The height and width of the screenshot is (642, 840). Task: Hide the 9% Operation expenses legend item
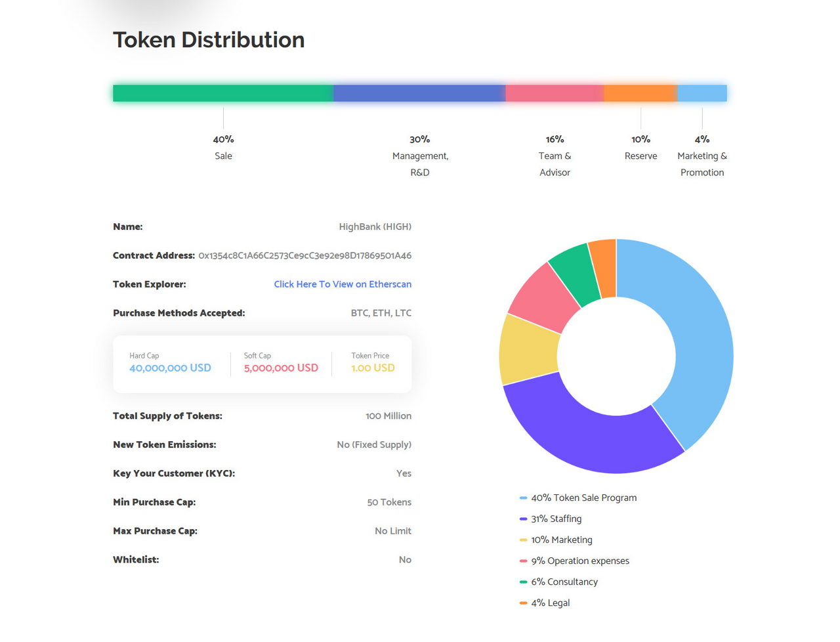[x=574, y=561]
